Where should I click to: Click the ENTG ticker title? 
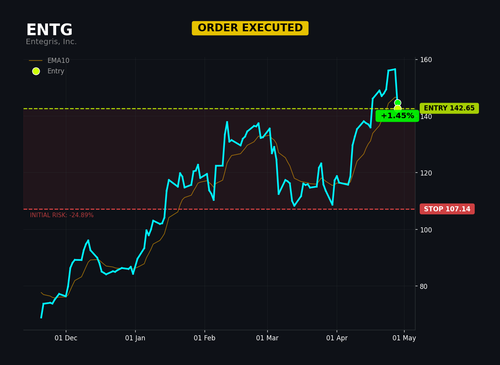(49, 30)
